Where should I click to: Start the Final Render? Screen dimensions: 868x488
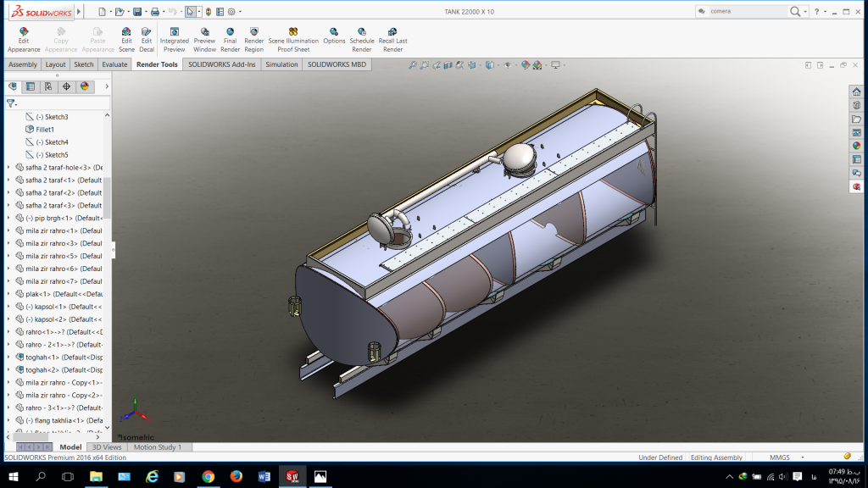[x=230, y=39]
